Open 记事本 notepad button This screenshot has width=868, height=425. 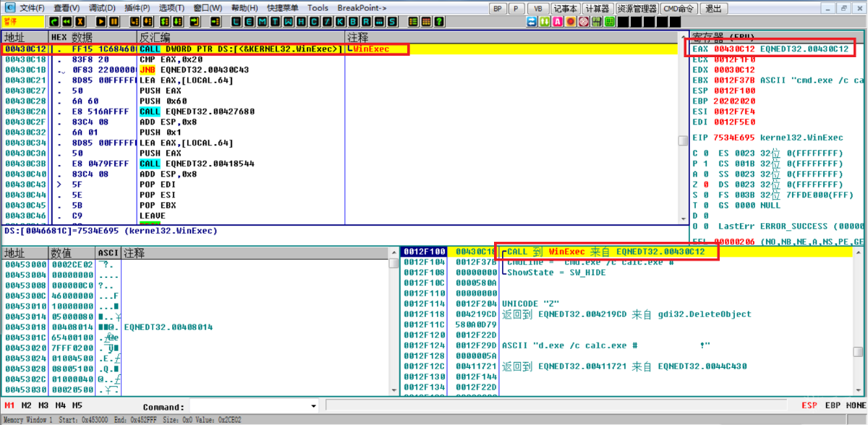[566, 9]
